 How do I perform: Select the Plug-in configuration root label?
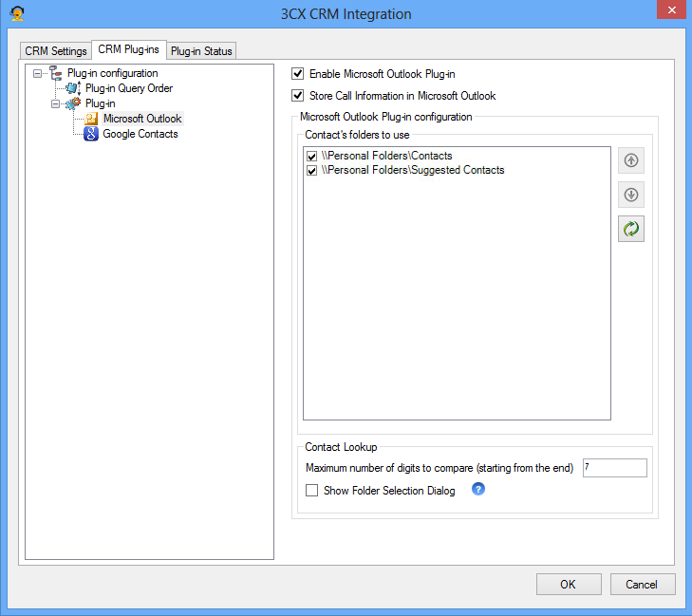click(113, 73)
